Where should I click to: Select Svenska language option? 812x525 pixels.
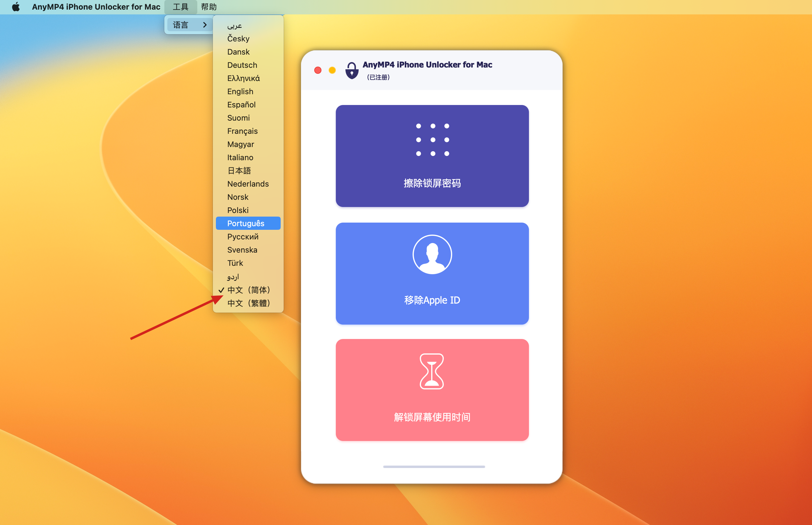click(248, 250)
